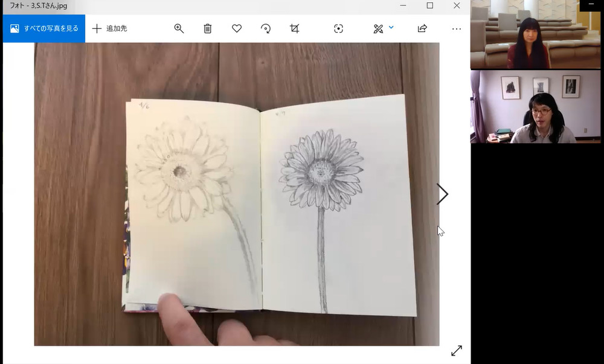Enter fullscreen using the diagonal arrows icon
This screenshot has height=364, width=604.
457,350
